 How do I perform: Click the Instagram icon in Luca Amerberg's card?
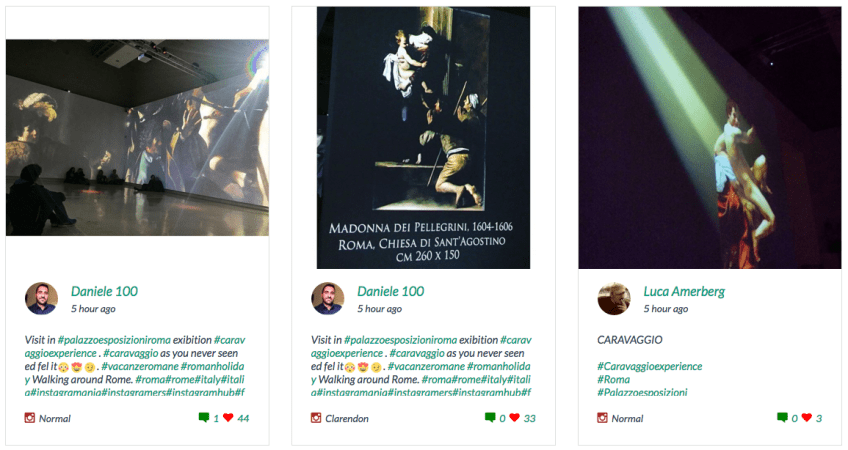pyautogui.click(x=602, y=418)
